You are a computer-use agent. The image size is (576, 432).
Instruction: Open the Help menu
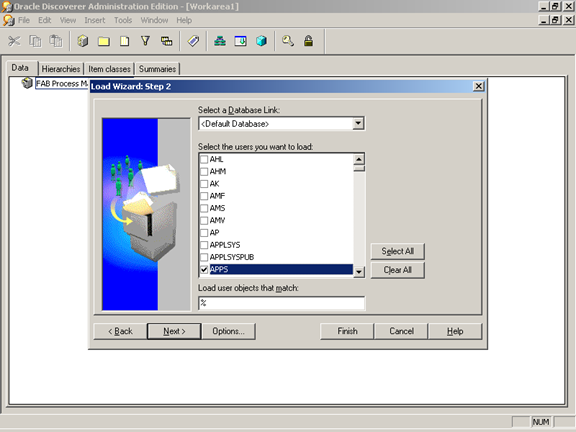point(184,20)
